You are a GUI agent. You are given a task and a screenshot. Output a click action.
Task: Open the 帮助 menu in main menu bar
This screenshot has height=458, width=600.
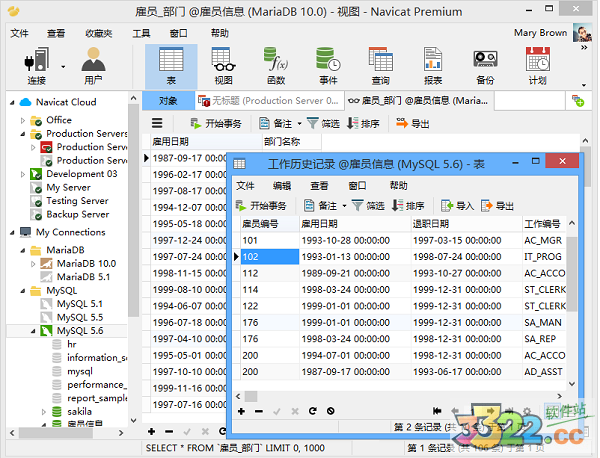point(219,33)
